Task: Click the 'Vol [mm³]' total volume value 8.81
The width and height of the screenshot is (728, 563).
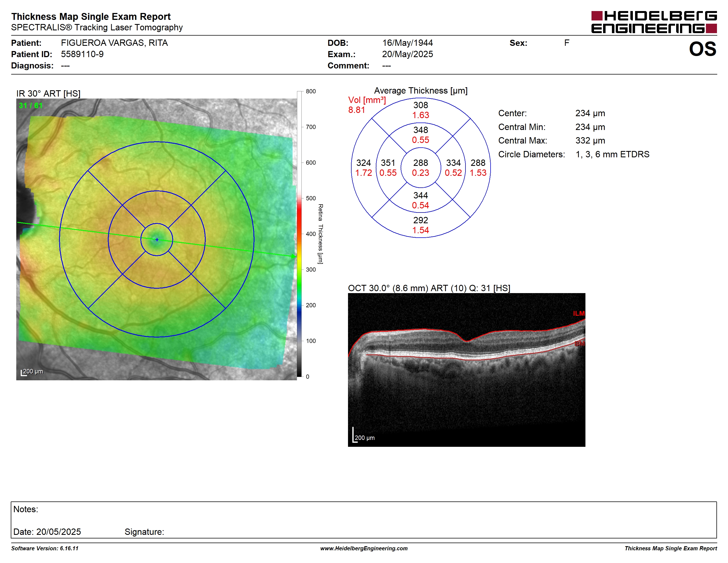Action: tap(357, 110)
